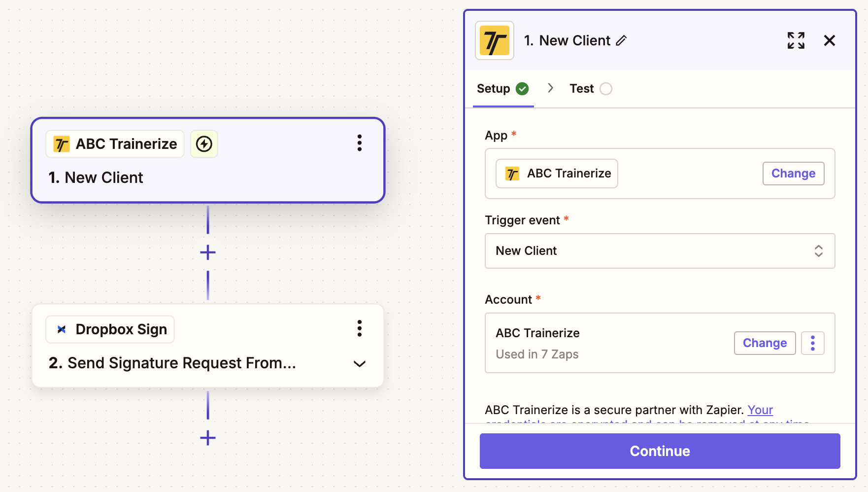This screenshot has height=492, width=868.
Task: Open the 'Your credentials' security link
Action: click(760, 410)
